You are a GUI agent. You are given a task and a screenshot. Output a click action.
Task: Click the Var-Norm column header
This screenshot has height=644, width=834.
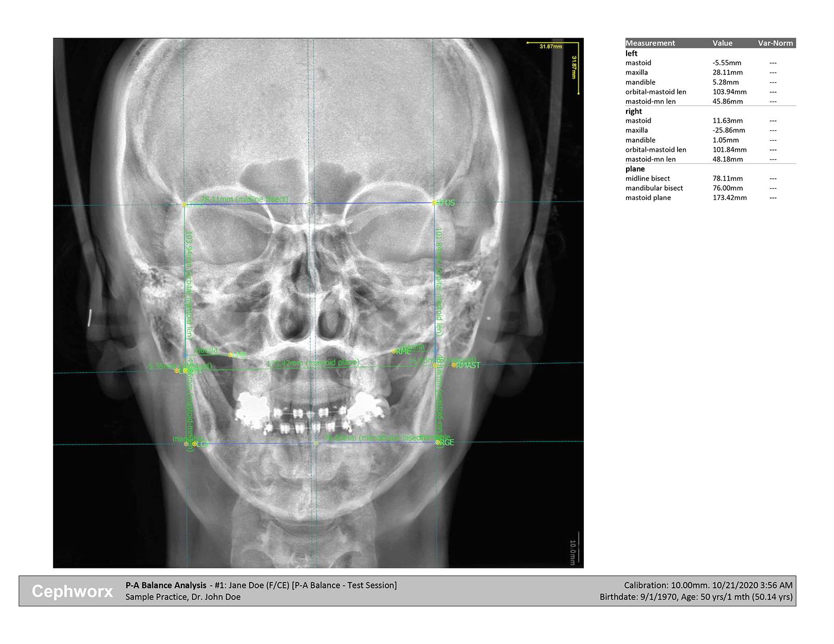[x=775, y=43]
